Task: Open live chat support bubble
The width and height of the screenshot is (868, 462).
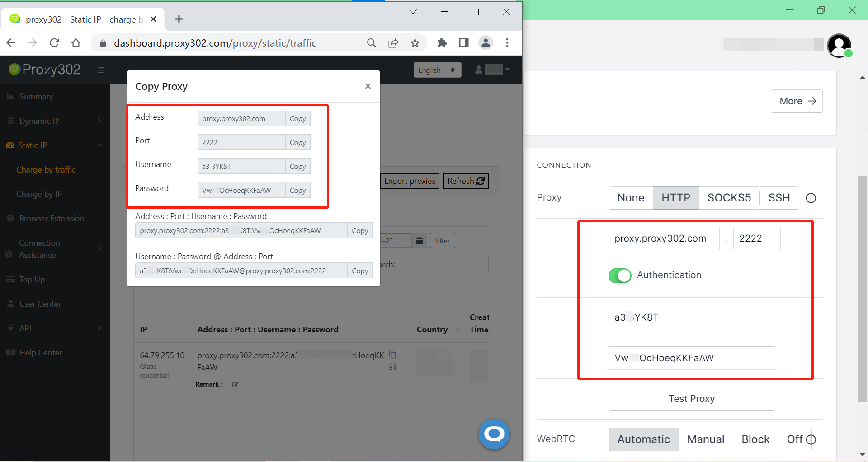Action: pos(494,434)
